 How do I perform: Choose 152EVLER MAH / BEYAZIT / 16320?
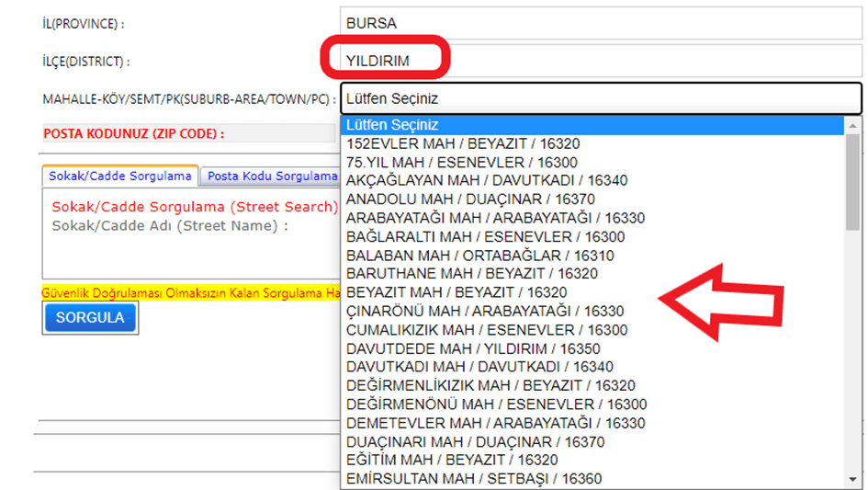pyautogui.click(x=463, y=143)
